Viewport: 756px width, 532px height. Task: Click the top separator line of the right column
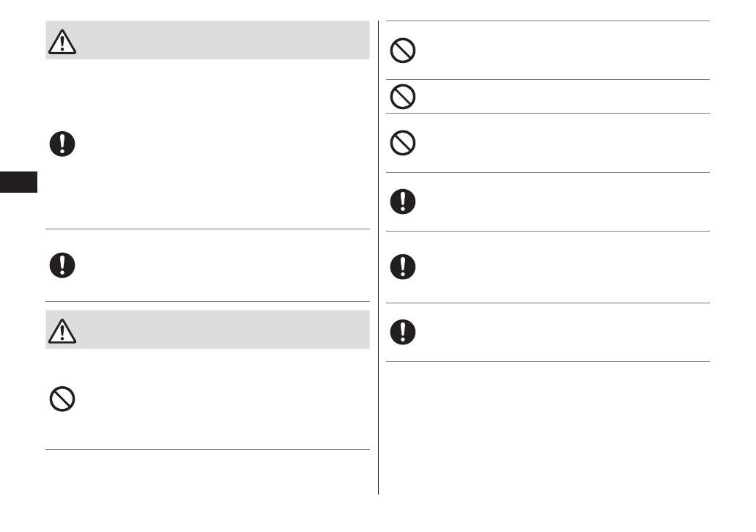click(548, 21)
